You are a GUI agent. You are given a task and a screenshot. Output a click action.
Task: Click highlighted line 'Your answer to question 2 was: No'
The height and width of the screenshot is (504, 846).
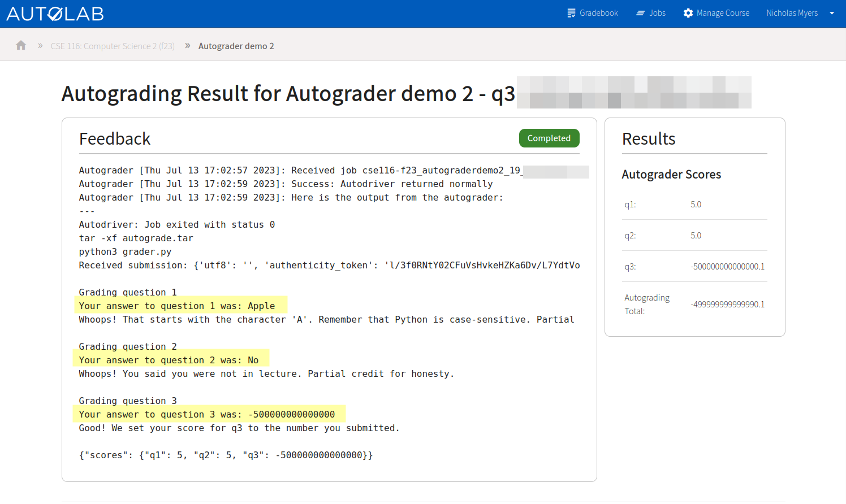pyautogui.click(x=169, y=360)
